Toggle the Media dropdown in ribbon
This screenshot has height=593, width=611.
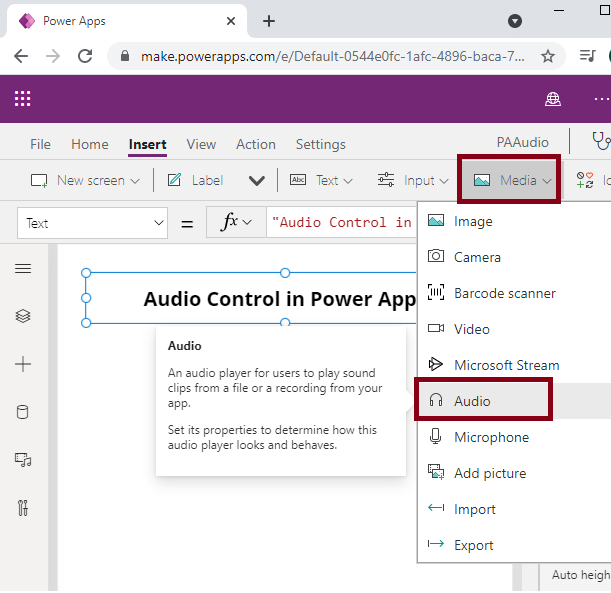point(509,180)
